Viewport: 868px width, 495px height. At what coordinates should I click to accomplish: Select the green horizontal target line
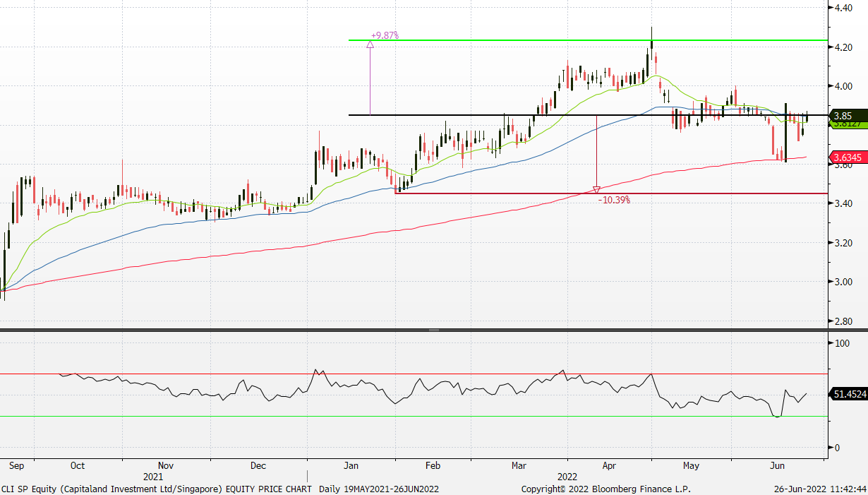(588, 40)
